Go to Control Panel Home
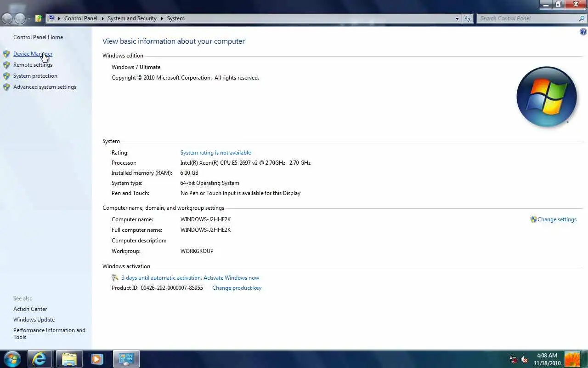Viewport: 588px width, 368px height. click(38, 37)
